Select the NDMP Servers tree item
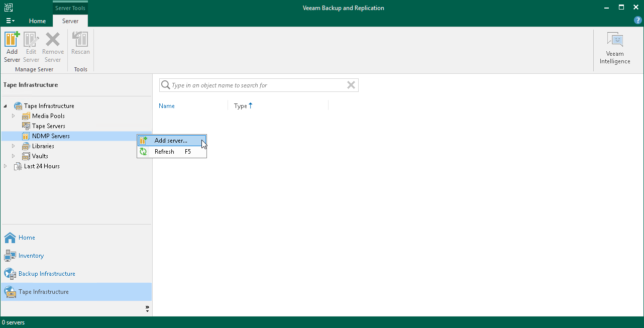The width and height of the screenshot is (644, 328). (51, 136)
